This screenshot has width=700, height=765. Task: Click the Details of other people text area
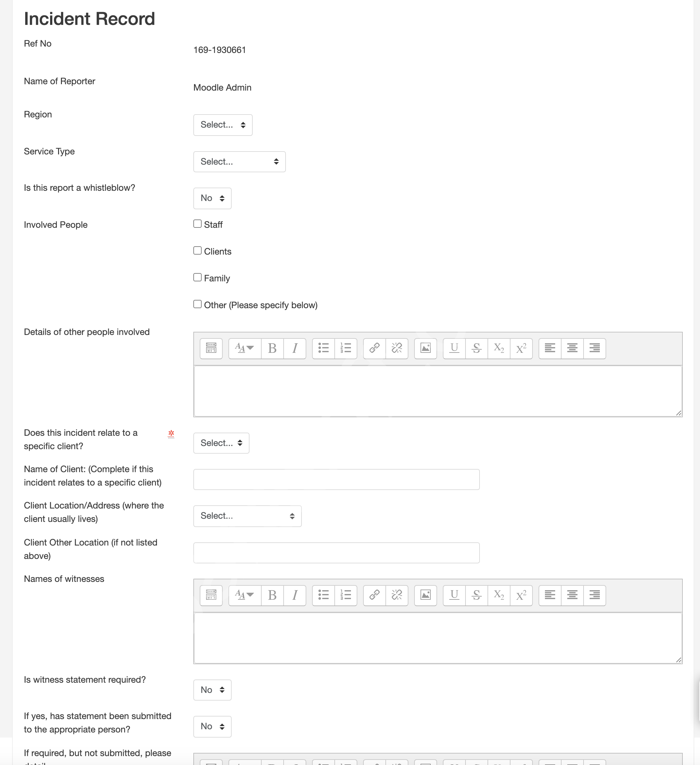coord(438,391)
